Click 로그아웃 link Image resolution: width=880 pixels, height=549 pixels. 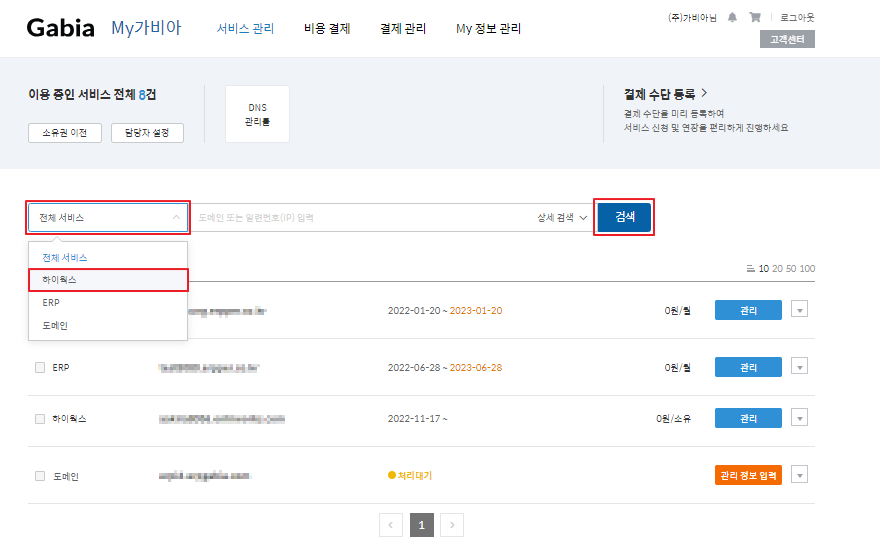[797, 17]
